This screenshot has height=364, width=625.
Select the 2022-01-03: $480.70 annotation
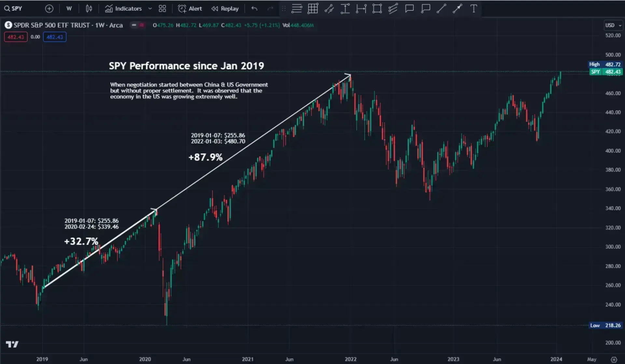point(218,141)
